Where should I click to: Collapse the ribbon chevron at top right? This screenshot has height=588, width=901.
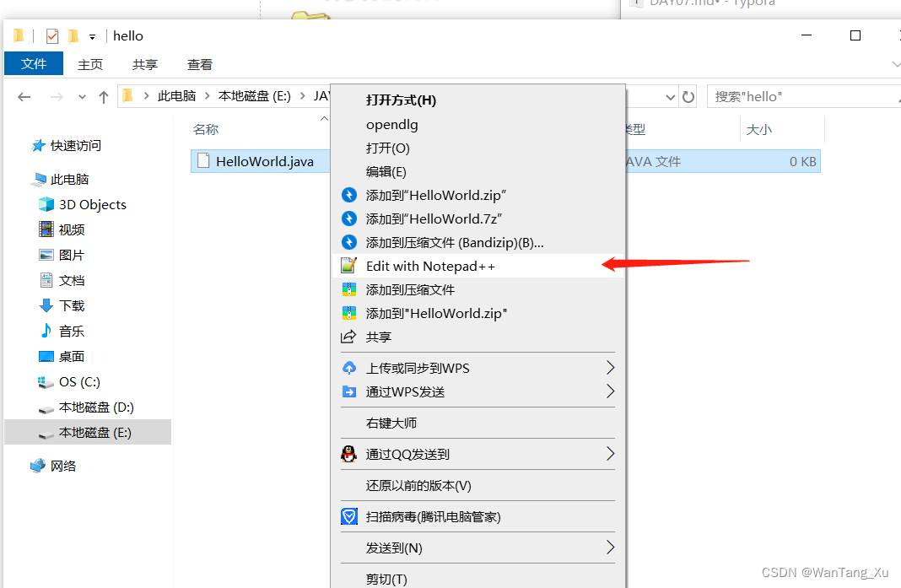click(x=896, y=64)
